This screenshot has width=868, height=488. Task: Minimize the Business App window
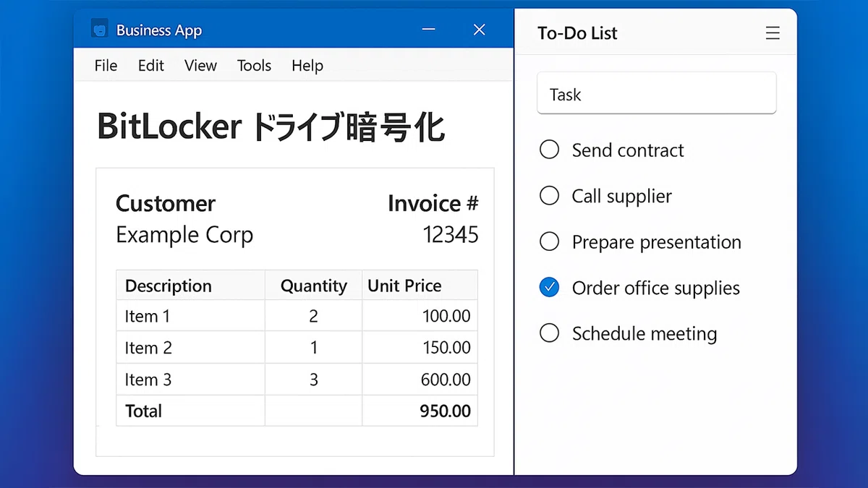point(428,30)
